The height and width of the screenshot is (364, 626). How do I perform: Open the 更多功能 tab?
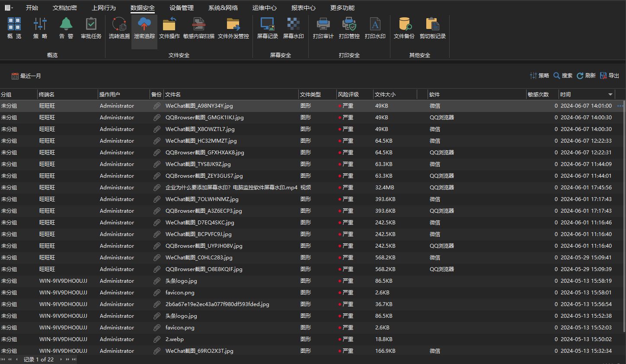click(342, 8)
